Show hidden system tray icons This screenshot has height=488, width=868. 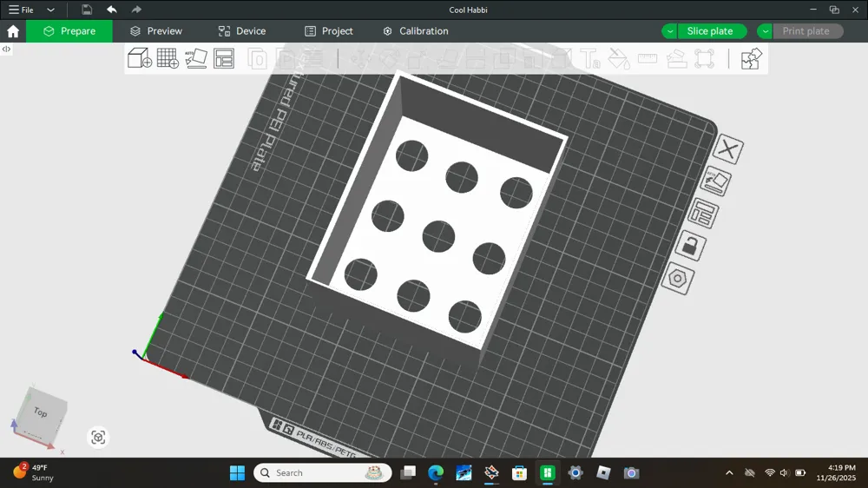[730, 472]
